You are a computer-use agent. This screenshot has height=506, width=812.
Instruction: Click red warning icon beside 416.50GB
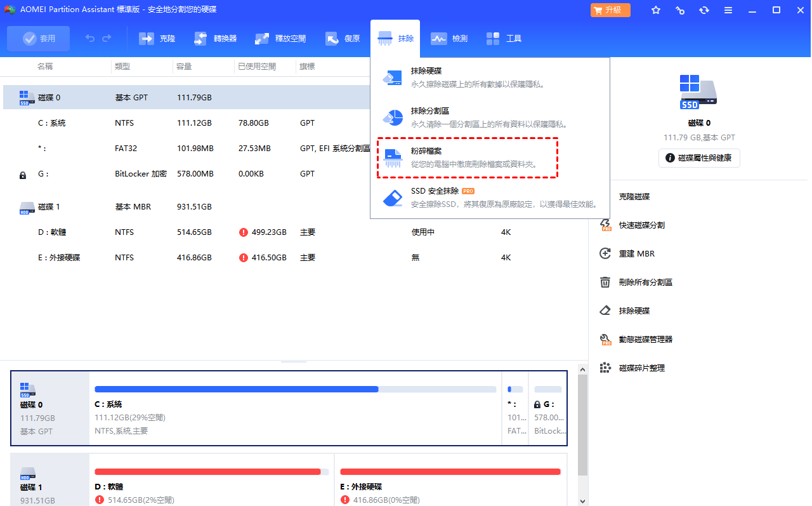point(244,258)
